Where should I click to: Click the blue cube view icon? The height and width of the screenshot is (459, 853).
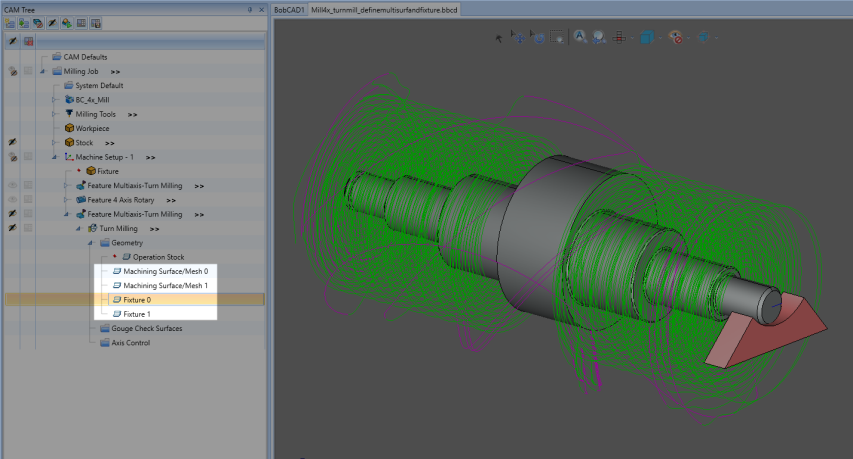(x=647, y=38)
